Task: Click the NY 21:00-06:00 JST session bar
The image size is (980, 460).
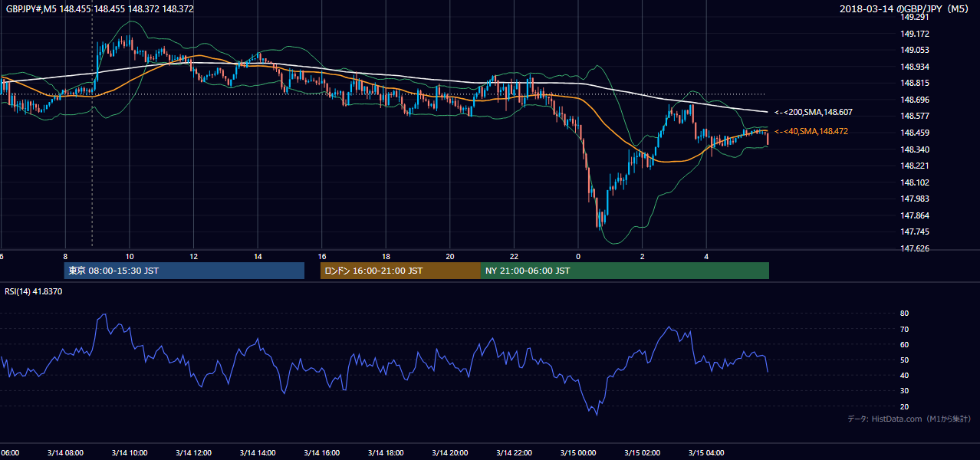Action: pos(625,271)
